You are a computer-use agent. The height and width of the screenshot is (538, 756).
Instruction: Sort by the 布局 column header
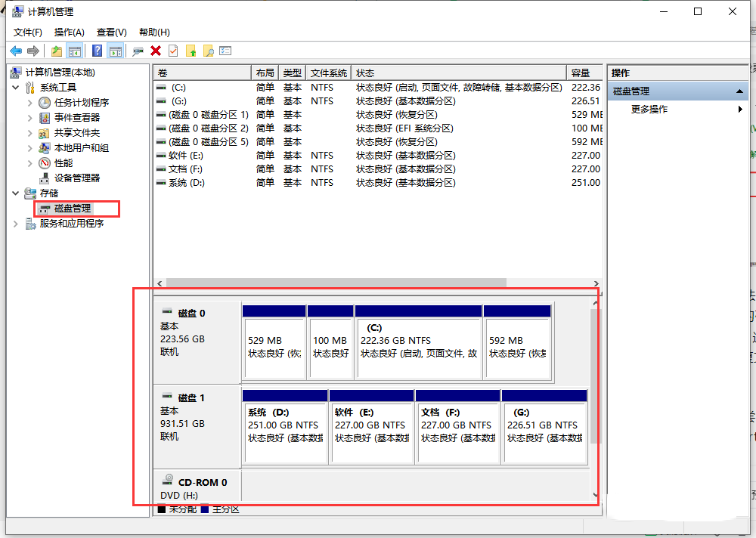tap(265, 73)
